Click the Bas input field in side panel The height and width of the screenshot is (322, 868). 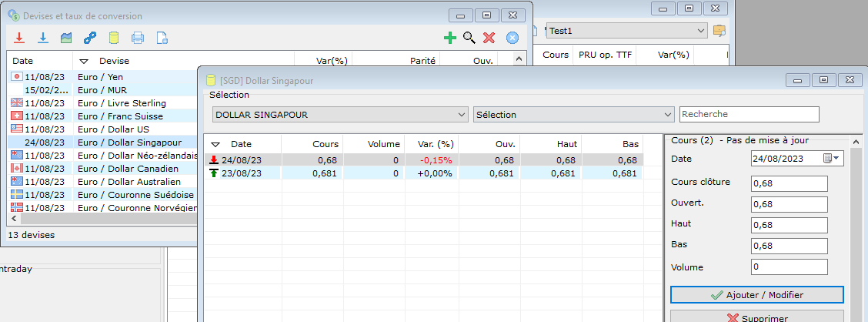pyautogui.click(x=790, y=246)
